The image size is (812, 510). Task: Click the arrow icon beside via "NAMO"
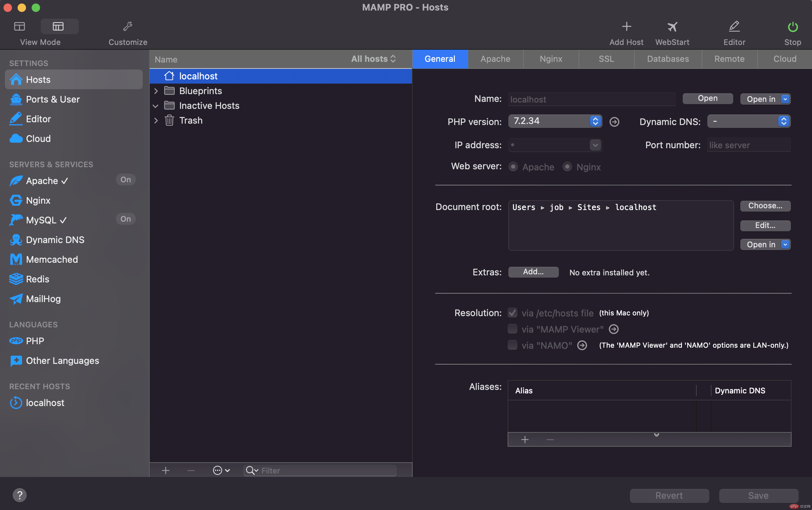[582, 345]
